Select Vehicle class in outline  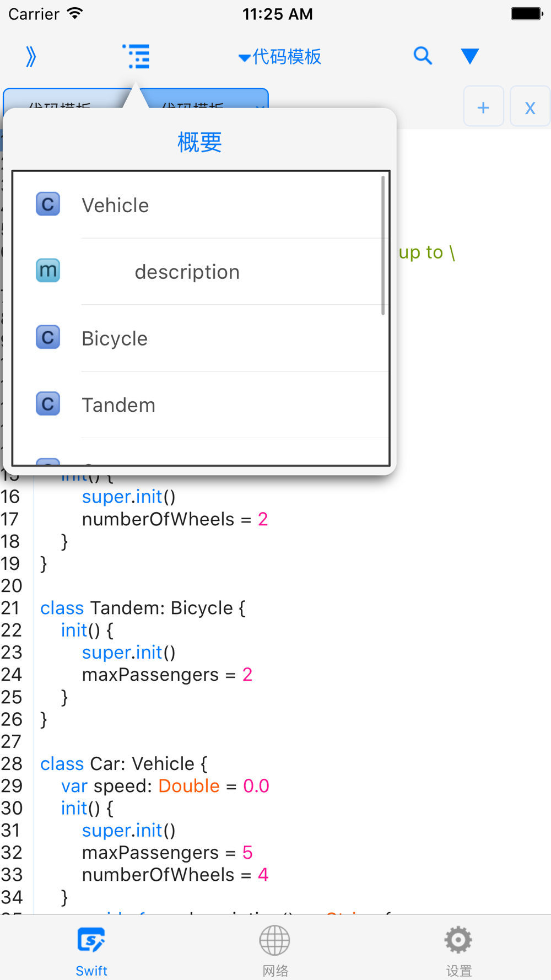(115, 206)
